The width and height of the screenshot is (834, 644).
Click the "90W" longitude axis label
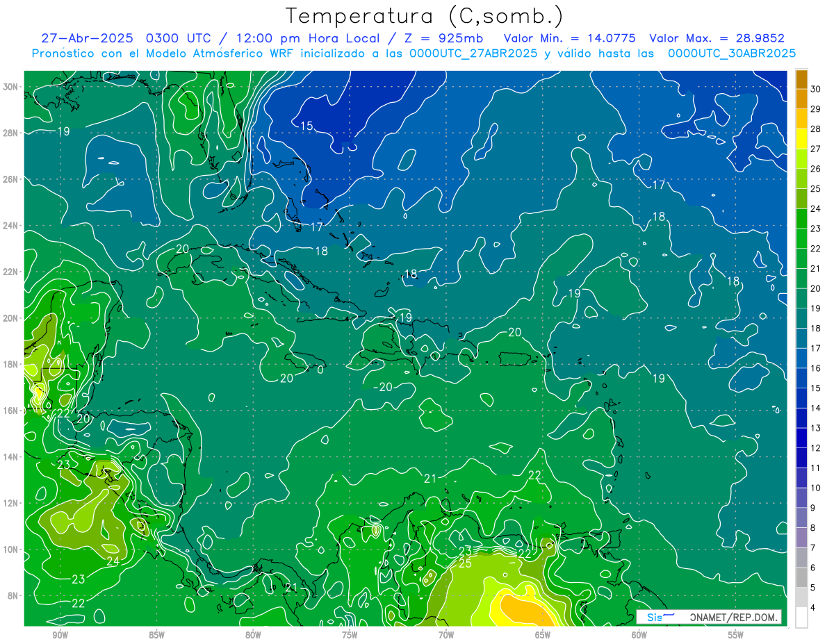point(60,635)
